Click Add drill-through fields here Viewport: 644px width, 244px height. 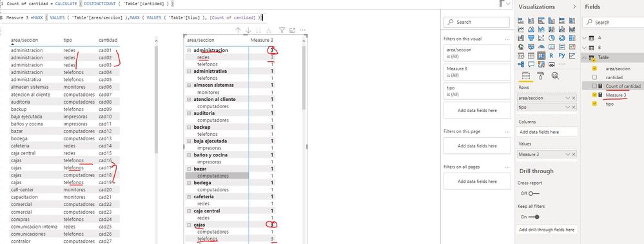point(546,230)
